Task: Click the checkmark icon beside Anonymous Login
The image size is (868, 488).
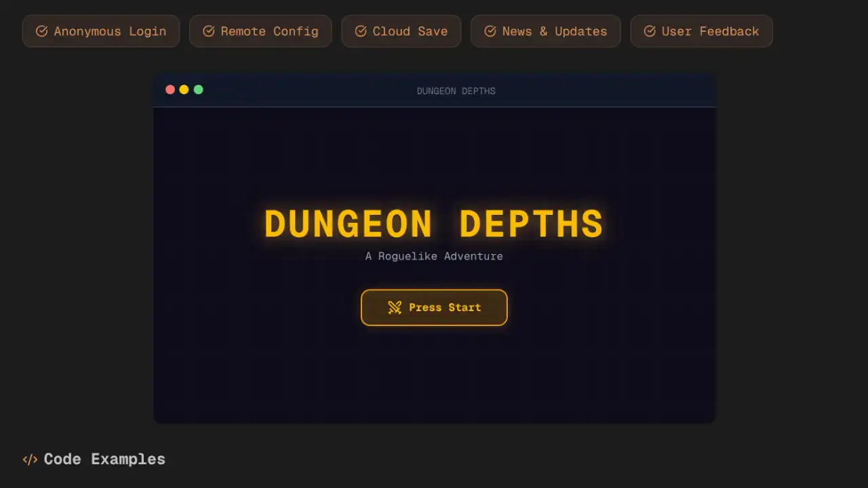Action: 41,31
